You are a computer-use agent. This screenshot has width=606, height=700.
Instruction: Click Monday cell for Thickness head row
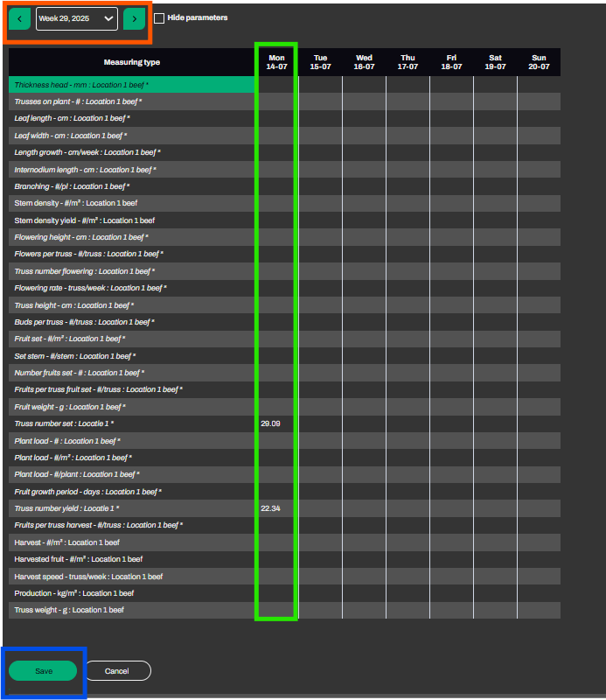tap(276, 85)
